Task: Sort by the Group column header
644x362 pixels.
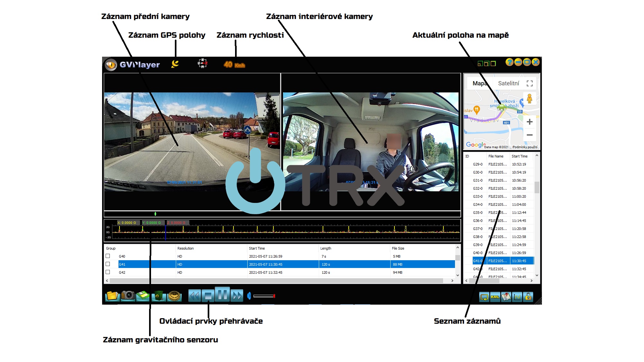Action: click(140, 248)
